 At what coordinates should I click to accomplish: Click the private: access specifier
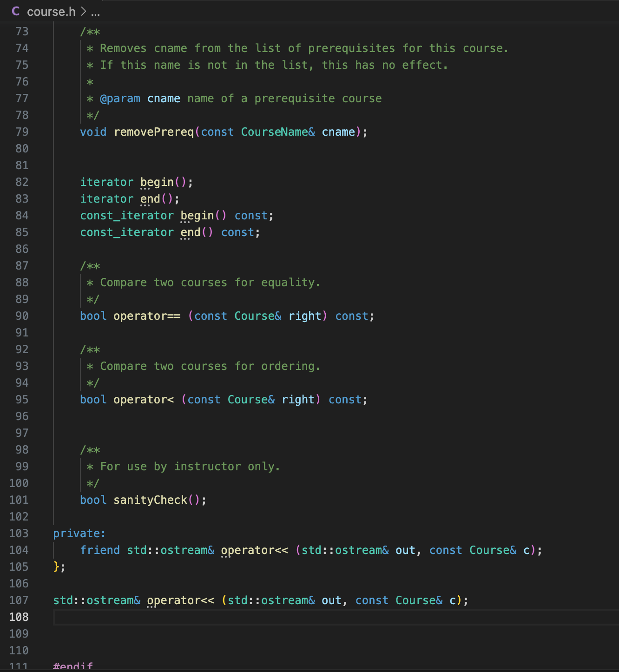point(79,533)
